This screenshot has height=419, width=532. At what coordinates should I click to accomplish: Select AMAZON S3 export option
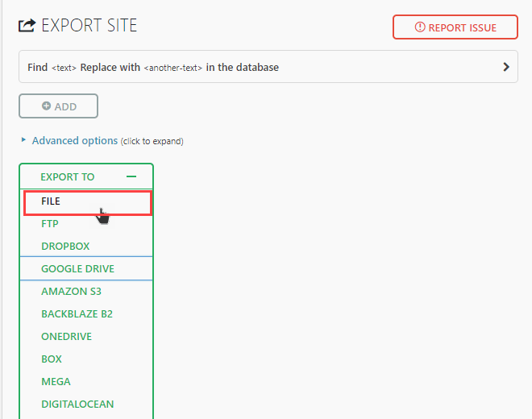(x=72, y=292)
